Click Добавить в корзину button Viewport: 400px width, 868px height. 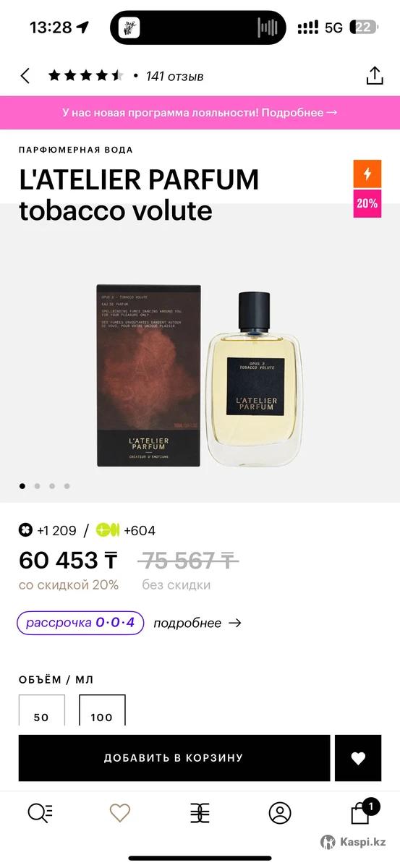coord(174,758)
